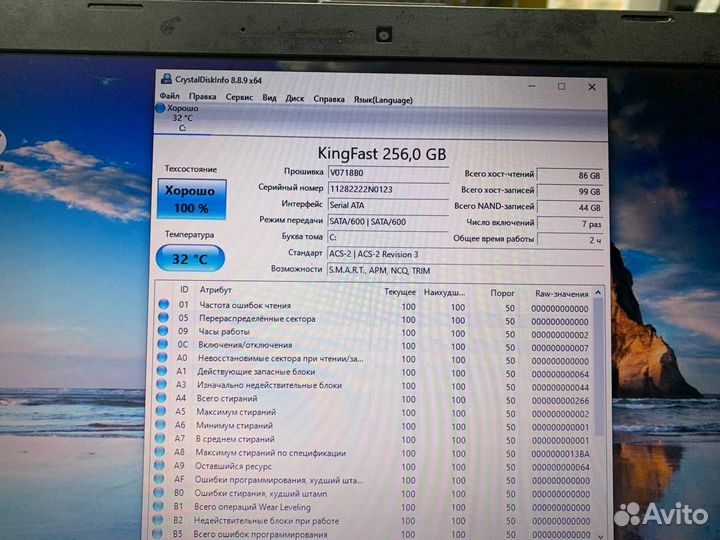The image size is (720, 540).
Task: Maximize the CrystalDiskInfo window
Action: point(562,86)
